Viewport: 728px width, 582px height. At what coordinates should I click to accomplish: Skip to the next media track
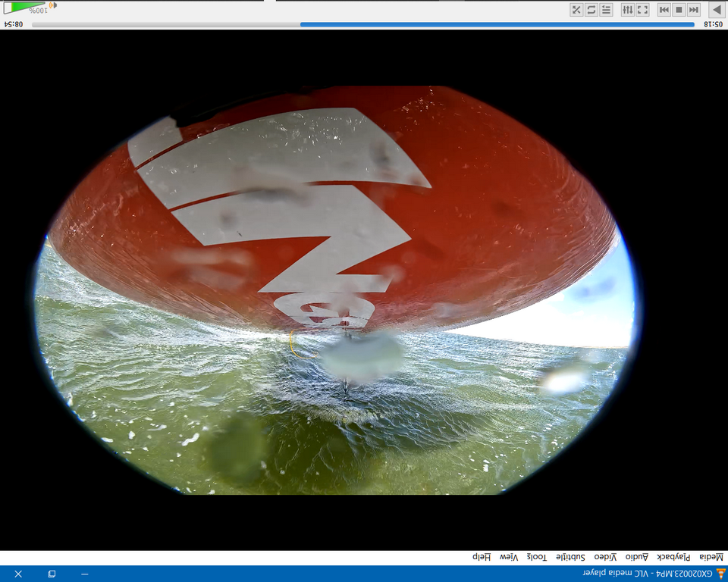664,10
